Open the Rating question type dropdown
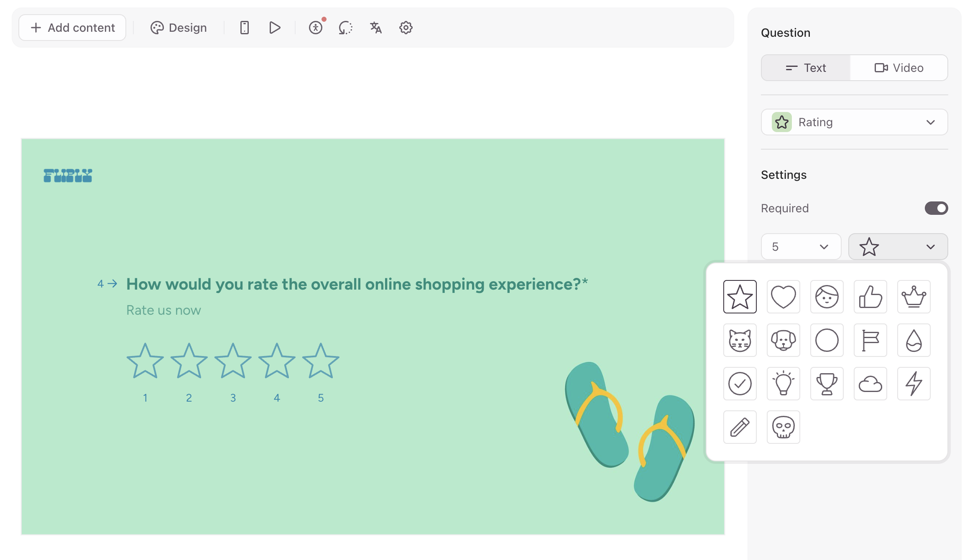The width and height of the screenshot is (975, 560). point(854,122)
